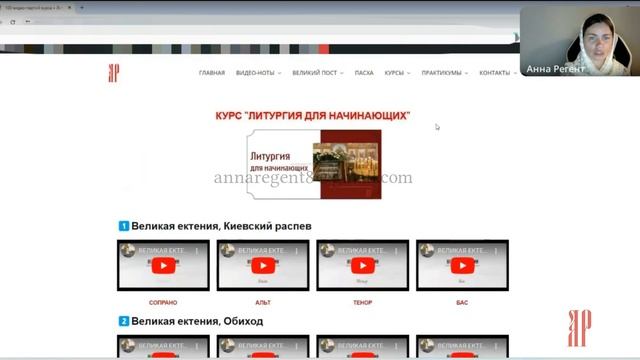Click channel avatar on Сопрано Киевский video
640x360 pixels.
pyautogui.click(x=128, y=250)
